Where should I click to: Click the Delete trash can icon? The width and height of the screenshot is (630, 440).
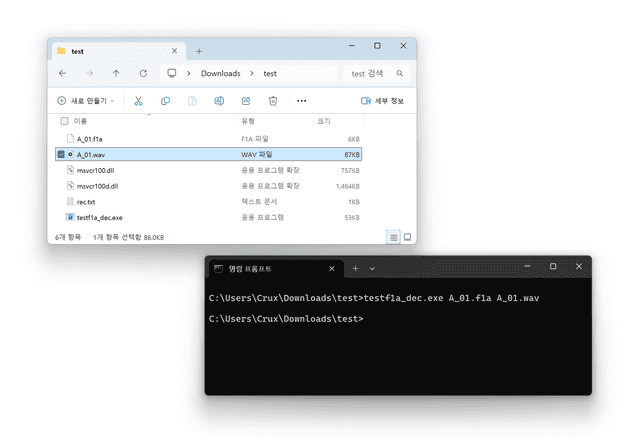tap(273, 101)
